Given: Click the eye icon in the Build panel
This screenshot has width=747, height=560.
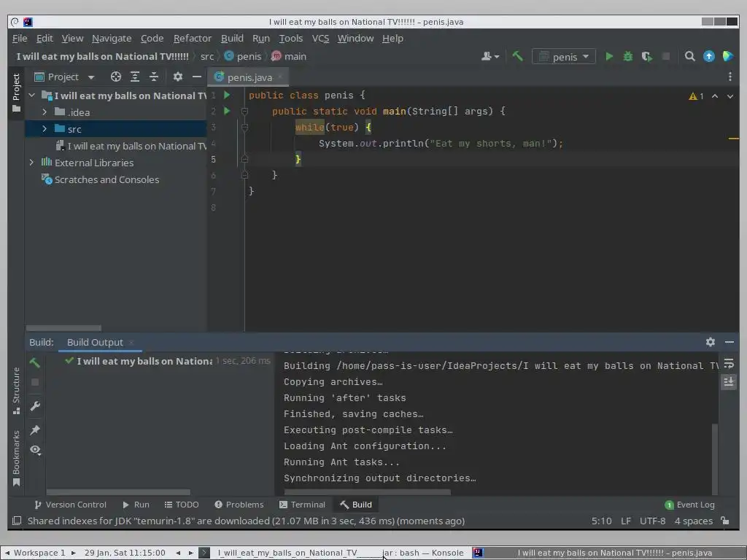Looking at the screenshot, I should pos(35,449).
